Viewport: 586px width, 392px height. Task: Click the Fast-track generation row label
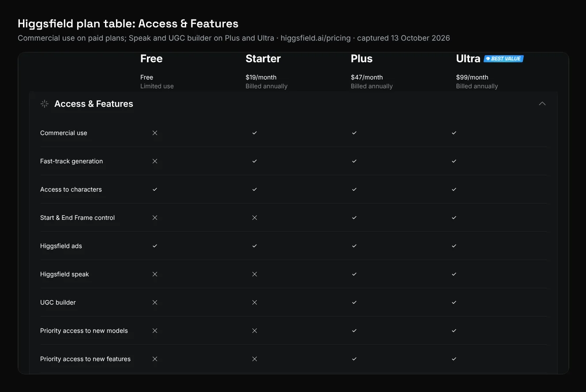pos(71,161)
